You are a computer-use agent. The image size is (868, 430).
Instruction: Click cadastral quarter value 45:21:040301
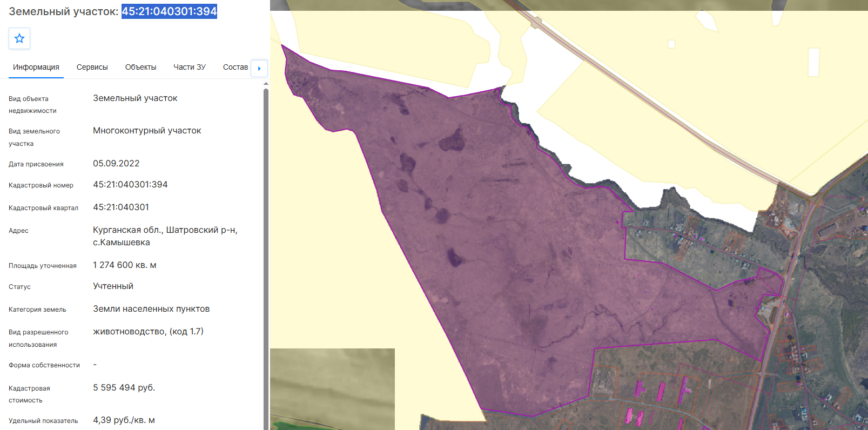click(x=121, y=207)
